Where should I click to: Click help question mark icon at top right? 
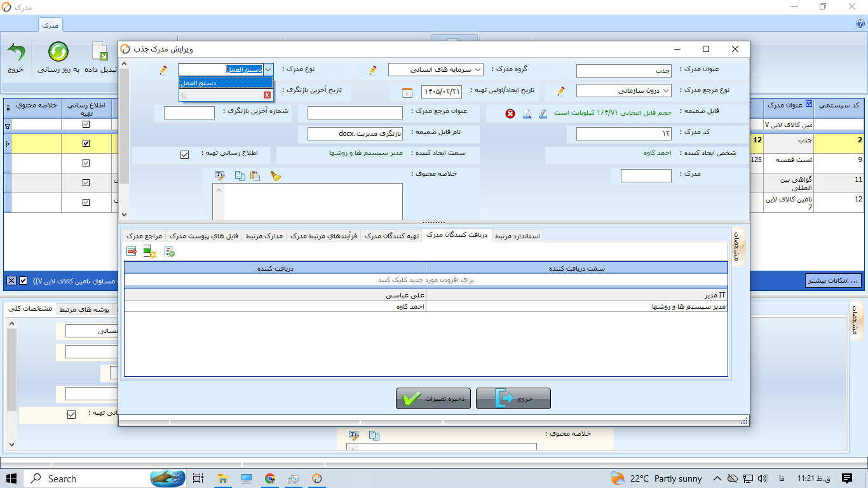(860, 24)
